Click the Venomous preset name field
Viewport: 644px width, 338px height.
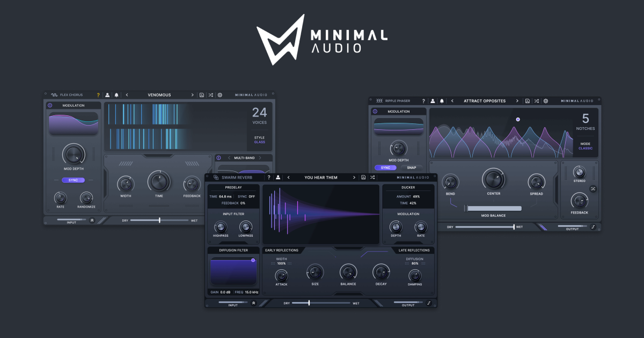[159, 94]
